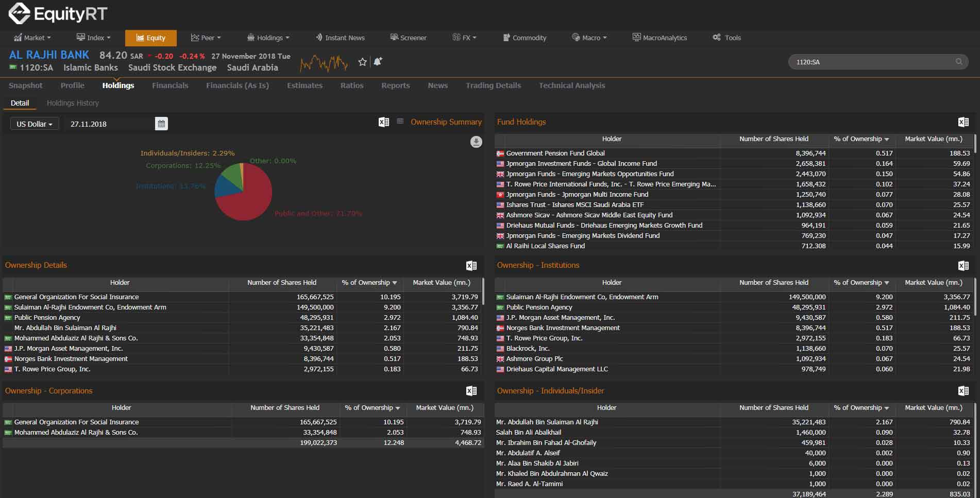This screenshot has height=498, width=980.
Task: Select Salah Bin Ali Abalkhail row
Action: point(734,433)
